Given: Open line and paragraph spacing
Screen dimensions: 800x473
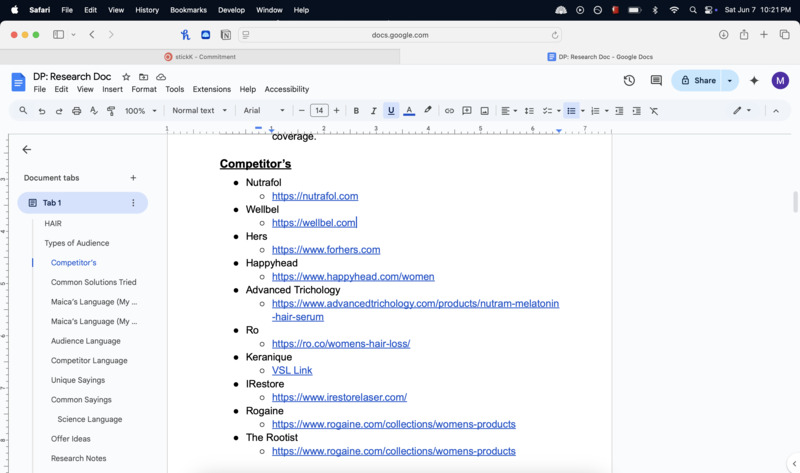Looking at the screenshot, I should (x=529, y=111).
